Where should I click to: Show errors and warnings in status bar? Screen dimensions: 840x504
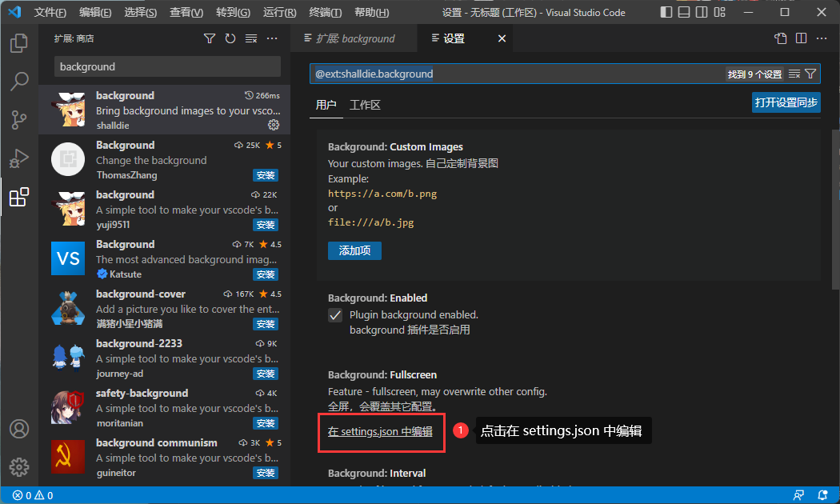coord(33,495)
